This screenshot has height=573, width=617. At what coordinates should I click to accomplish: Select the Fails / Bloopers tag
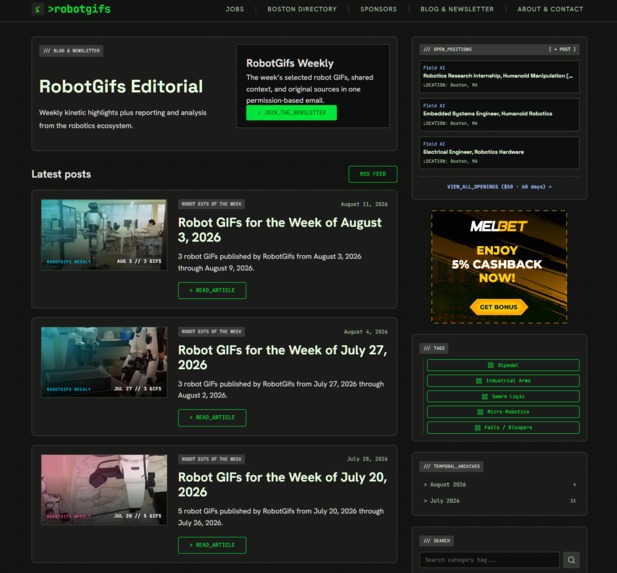[503, 427]
